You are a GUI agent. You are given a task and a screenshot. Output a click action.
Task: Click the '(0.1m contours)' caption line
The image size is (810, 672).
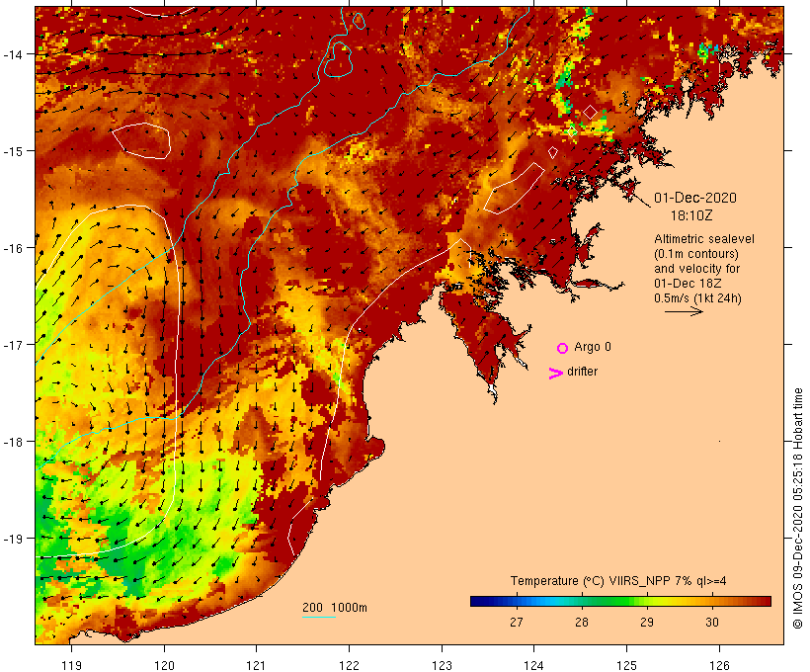[x=696, y=254]
